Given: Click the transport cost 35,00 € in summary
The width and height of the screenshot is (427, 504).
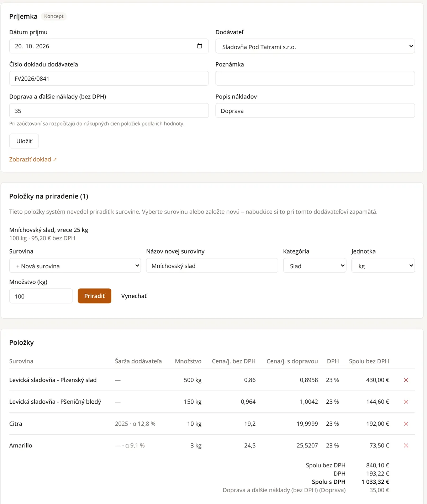Looking at the screenshot, I should click(x=379, y=490).
